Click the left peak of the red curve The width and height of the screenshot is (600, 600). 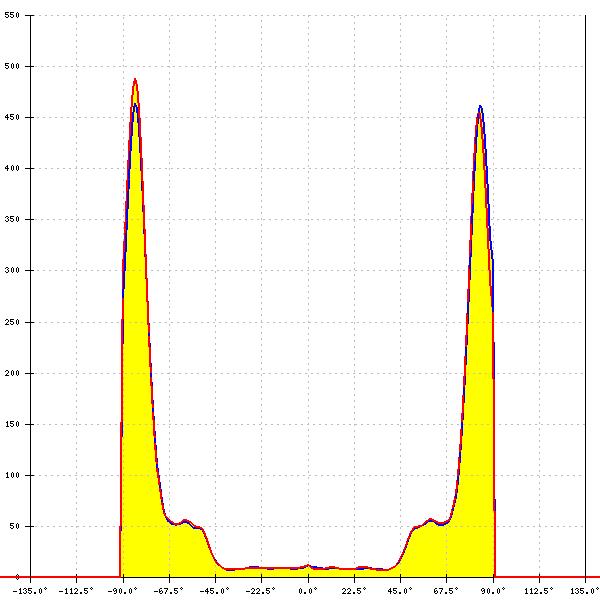(135, 80)
